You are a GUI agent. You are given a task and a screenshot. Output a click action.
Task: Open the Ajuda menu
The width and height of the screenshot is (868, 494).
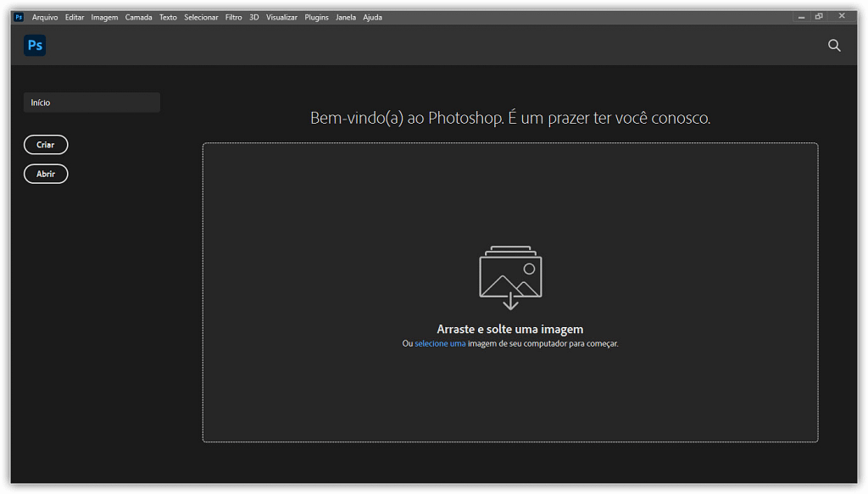(x=372, y=17)
